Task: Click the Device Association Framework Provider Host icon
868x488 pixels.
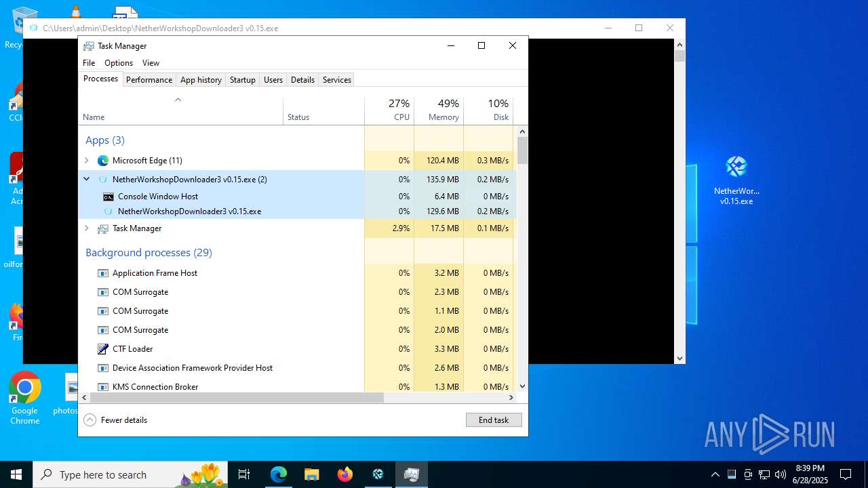Action: 103,368
